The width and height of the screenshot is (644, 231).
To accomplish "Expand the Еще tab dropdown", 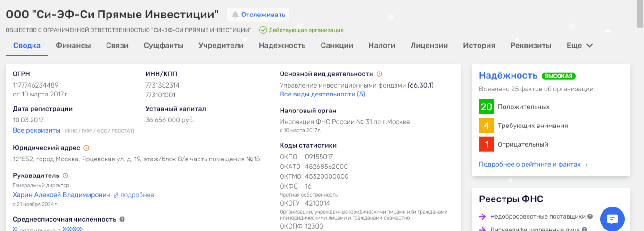I will 579,46.
